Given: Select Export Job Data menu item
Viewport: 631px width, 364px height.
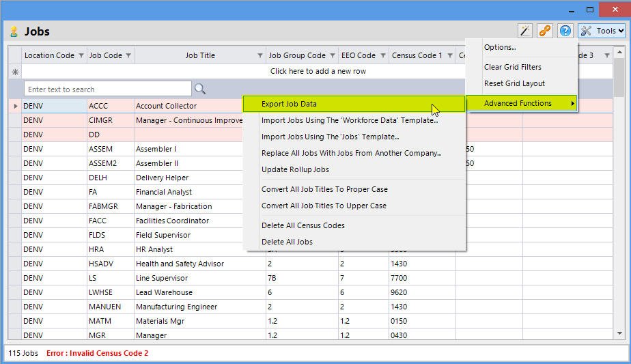Looking at the screenshot, I should [289, 104].
